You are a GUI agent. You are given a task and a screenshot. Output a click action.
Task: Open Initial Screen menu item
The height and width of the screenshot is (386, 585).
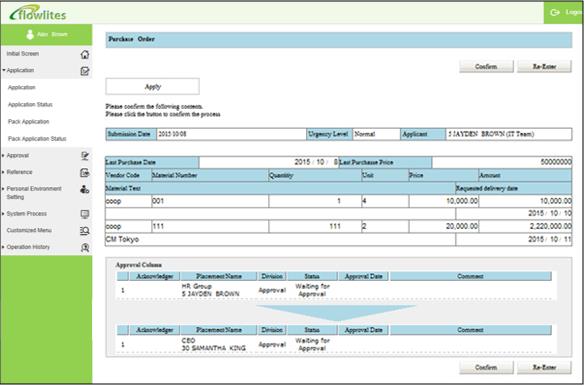23,54
